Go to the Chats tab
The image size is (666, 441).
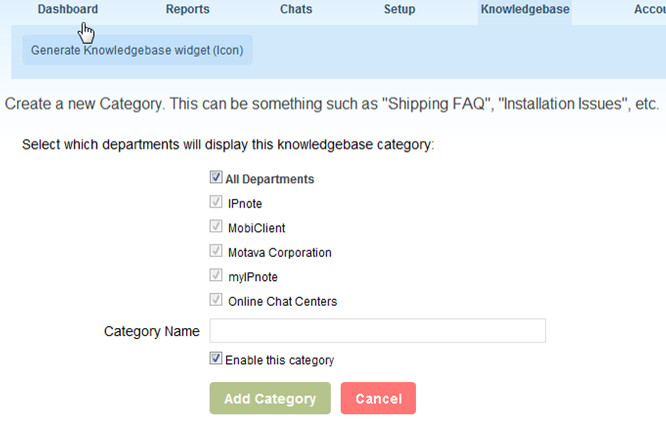coord(297,10)
